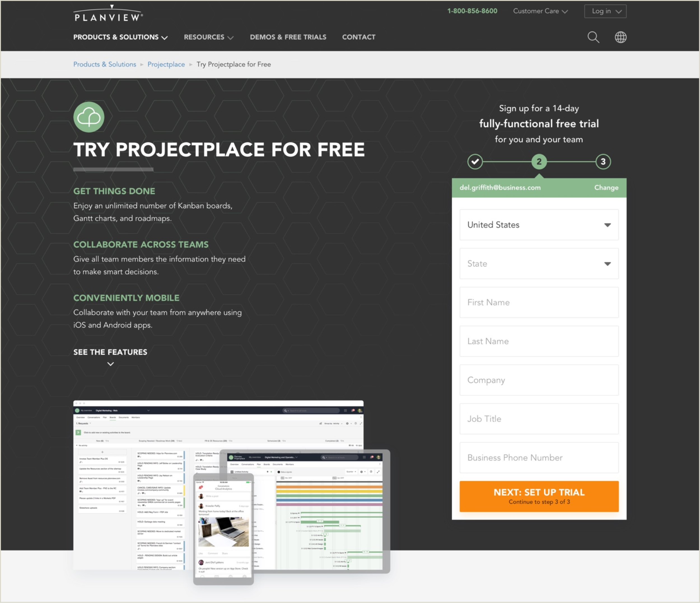Follow Products & Solutions breadcrumb link

(105, 64)
